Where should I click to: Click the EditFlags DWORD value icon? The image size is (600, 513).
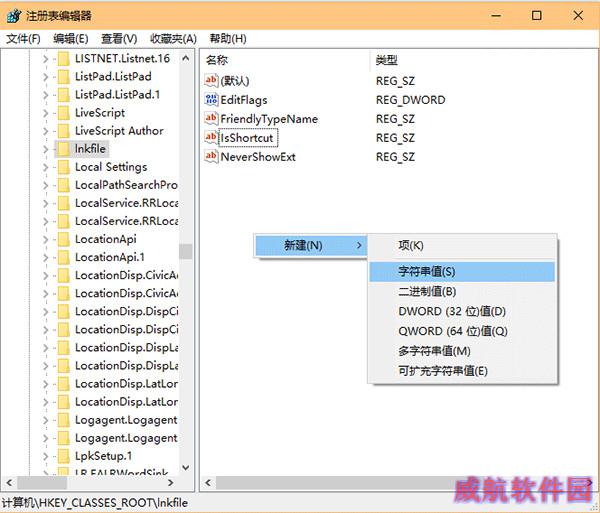(x=211, y=99)
